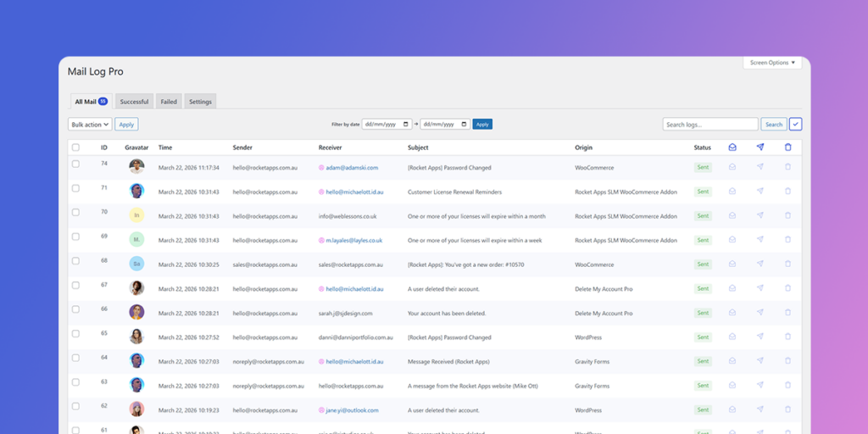Image resolution: width=868 pixels, height=434 pixels.
Task: Resend the email in log row ID 74
Action: pyautogui.click(x=760, y=167)
